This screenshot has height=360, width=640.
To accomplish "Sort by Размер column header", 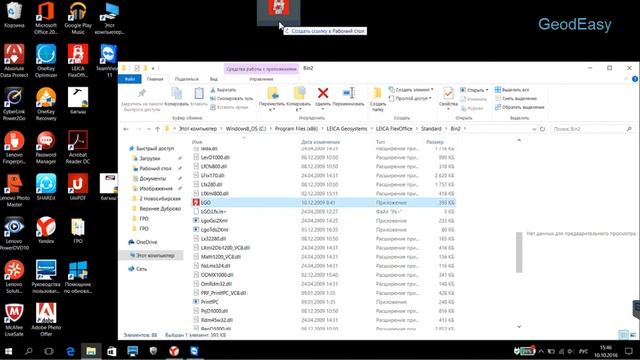I will [435, 142].
